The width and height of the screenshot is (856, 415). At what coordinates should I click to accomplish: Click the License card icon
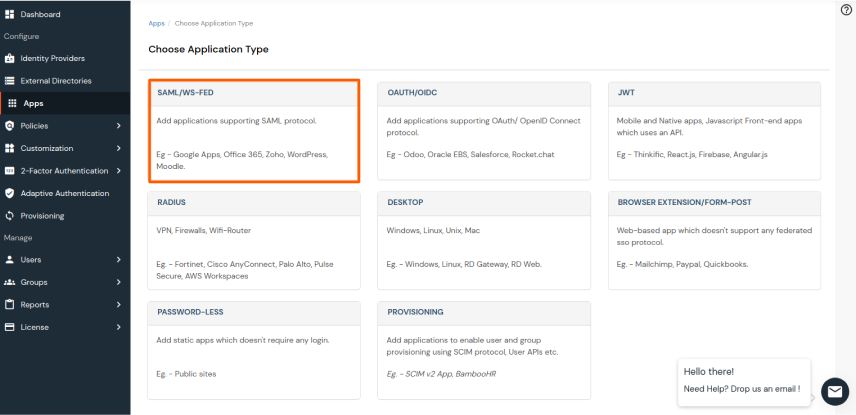coord(9,327)
